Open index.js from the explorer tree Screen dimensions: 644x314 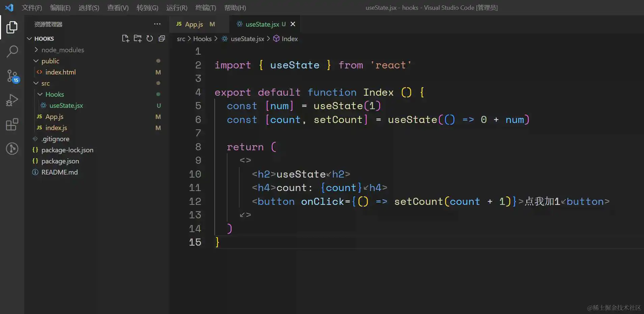(56, 127)
